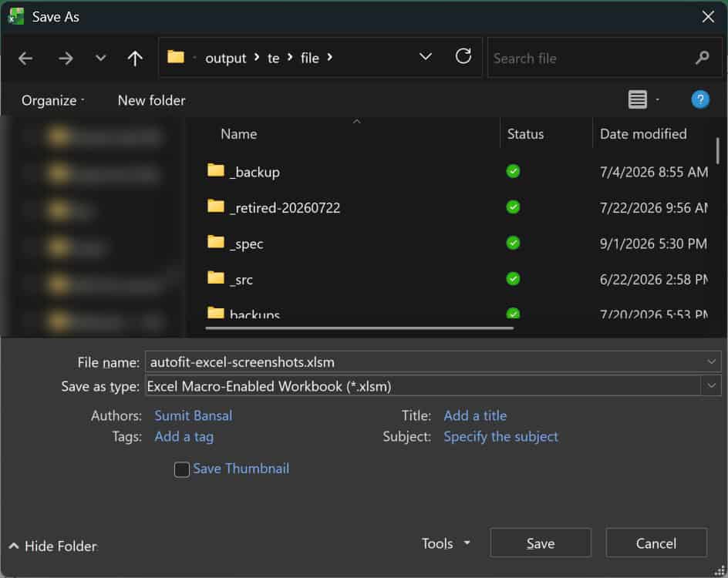Image resolution: width=728 pixels, height=578 pixels.
Task: Close the Save As dialog
Action: [x=708, y=17]
